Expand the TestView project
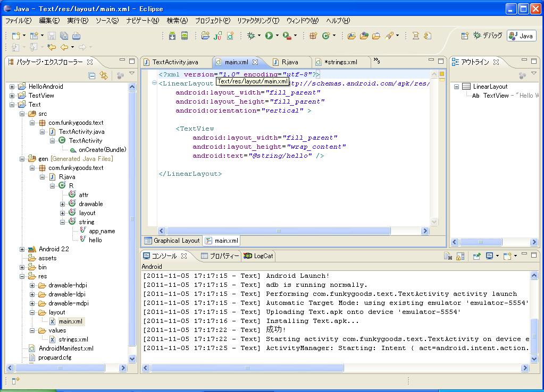The height and width of the screenshot is (392, 544). coord(12,96)
